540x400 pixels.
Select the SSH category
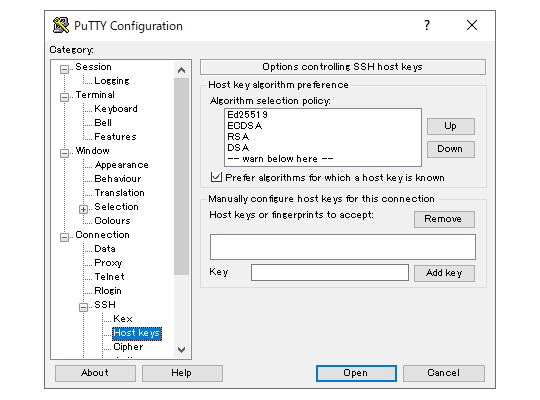pos(105,305)
